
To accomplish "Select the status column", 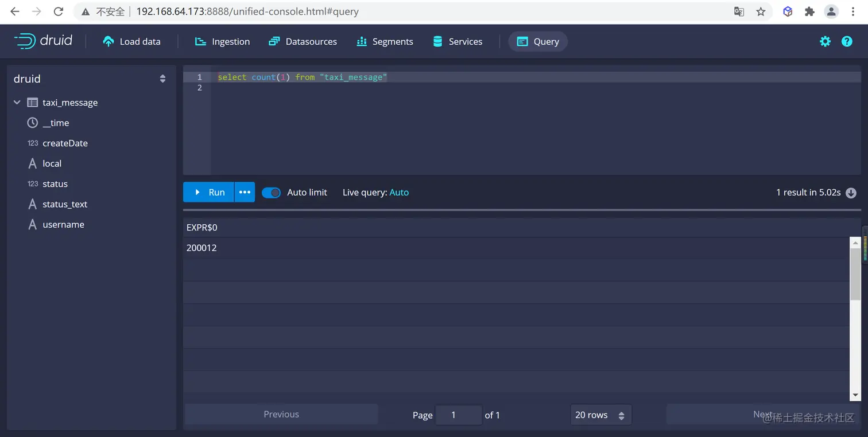I will (x=55, y=184).
